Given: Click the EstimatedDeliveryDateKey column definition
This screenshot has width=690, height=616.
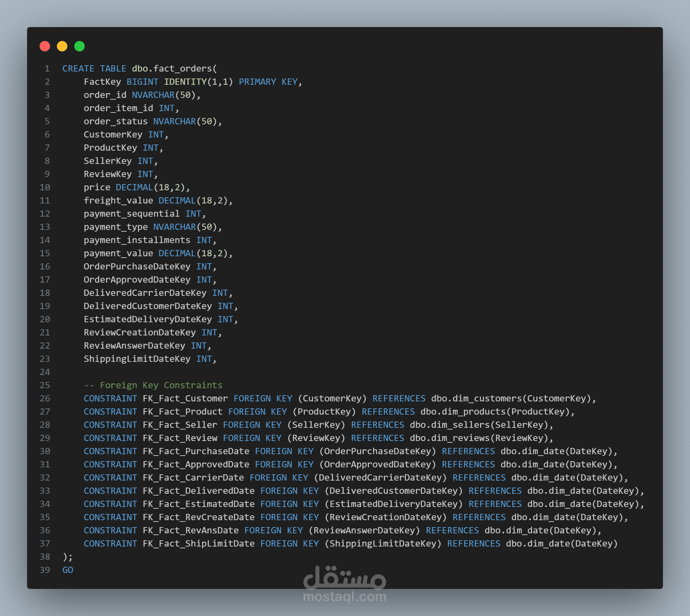Looking at the screenshot, I should (148, 319).
